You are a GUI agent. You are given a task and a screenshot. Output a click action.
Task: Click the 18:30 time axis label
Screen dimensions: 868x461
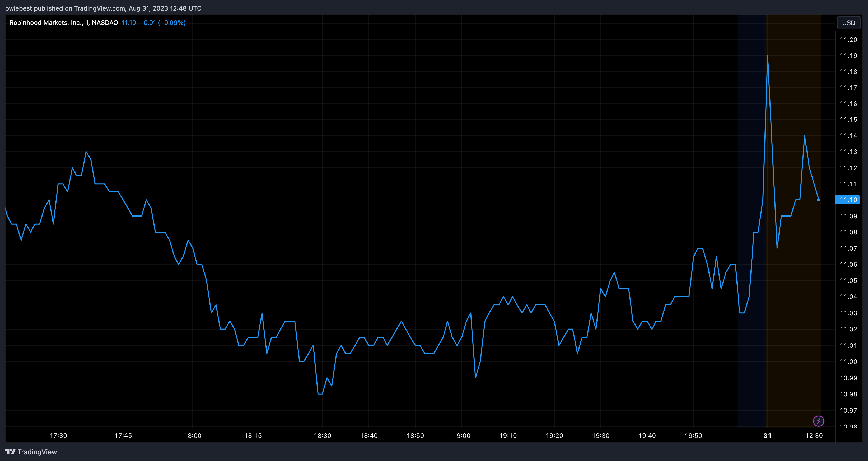(323, 435)
